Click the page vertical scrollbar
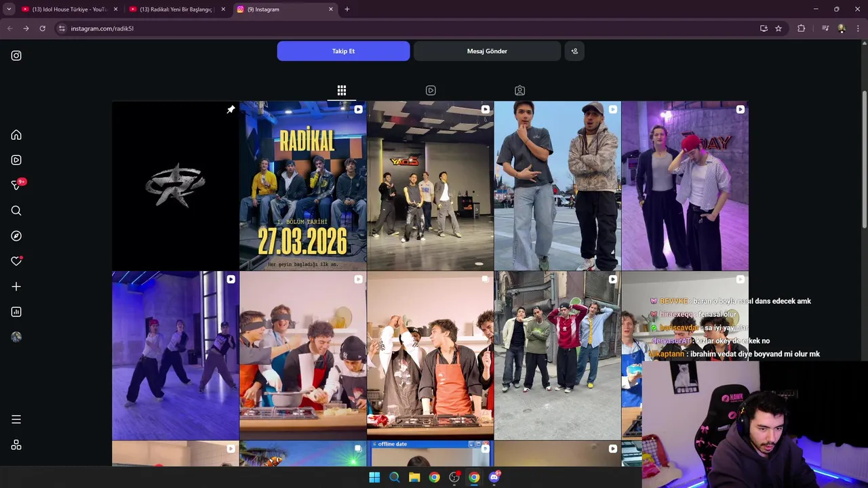 (x=865, y=159)
